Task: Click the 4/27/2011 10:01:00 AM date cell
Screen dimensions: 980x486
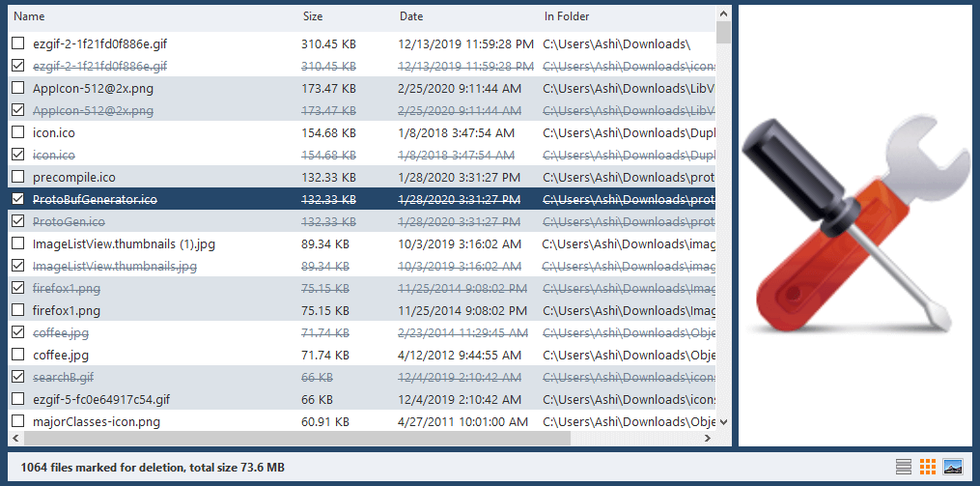Action: (x=462, y=421)
